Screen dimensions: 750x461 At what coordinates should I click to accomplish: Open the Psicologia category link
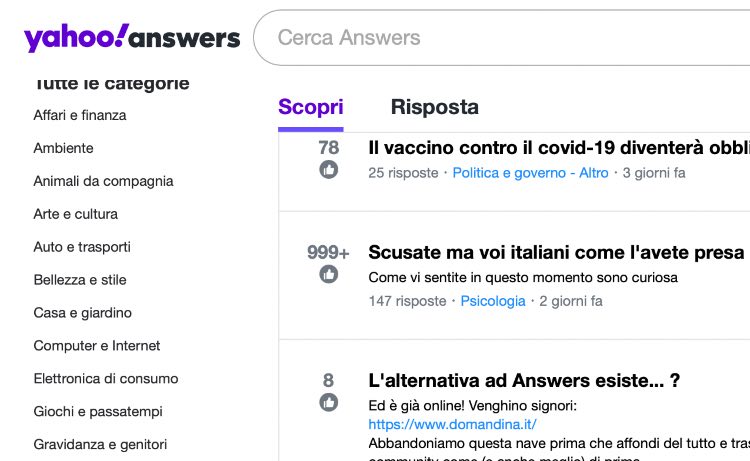tap(492, 301)
